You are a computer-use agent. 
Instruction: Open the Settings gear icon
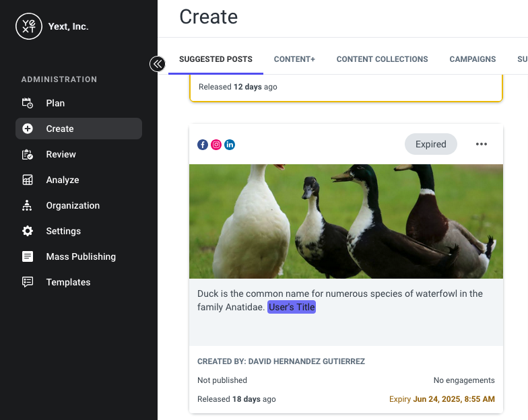[27, 231]
